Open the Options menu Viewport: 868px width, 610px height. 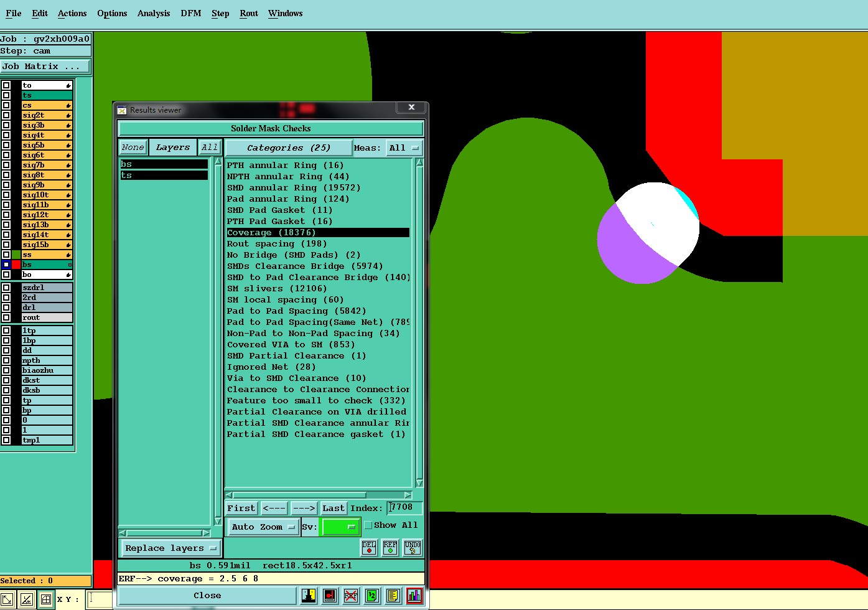(x=112, y=13)
